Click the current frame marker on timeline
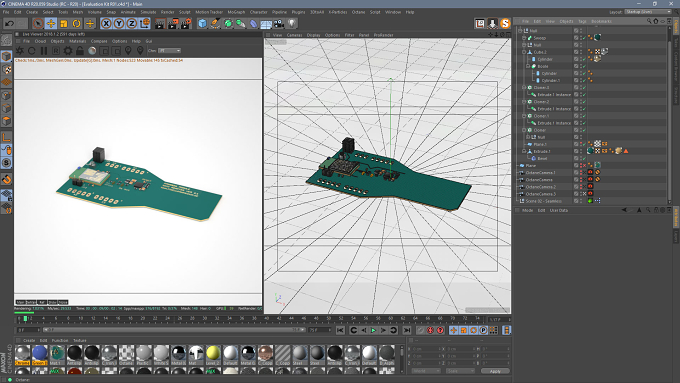 click(25, 319)
